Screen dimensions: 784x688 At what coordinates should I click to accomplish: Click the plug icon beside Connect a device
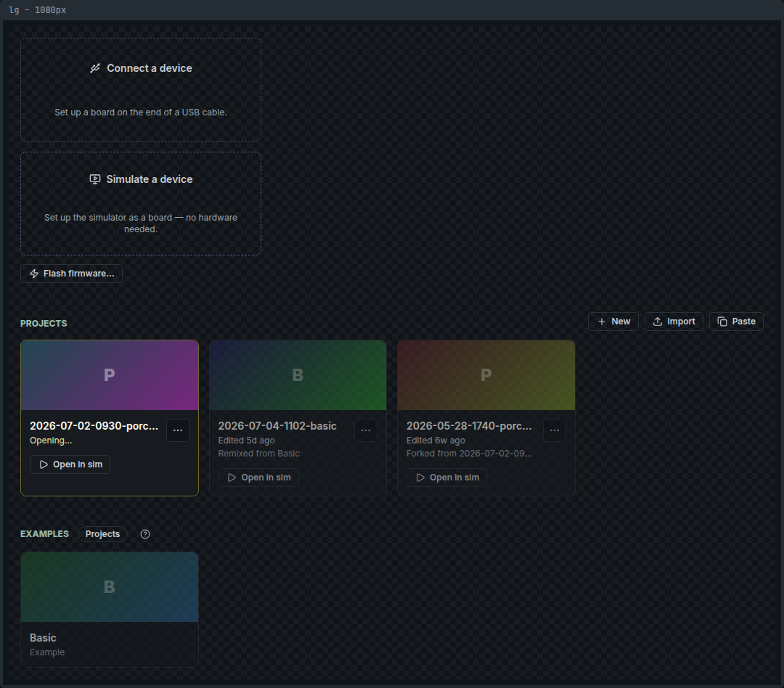(x=95, y=68)
